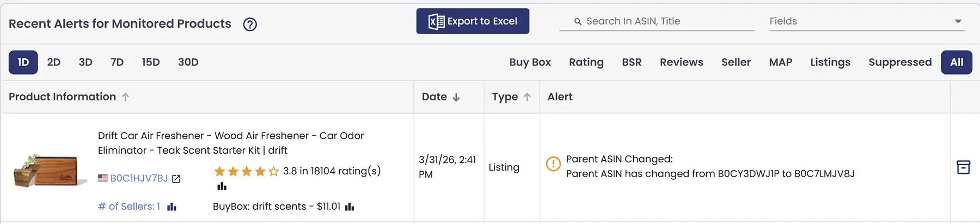
Task: Click Export to Excel button
Action: (473, 21)
